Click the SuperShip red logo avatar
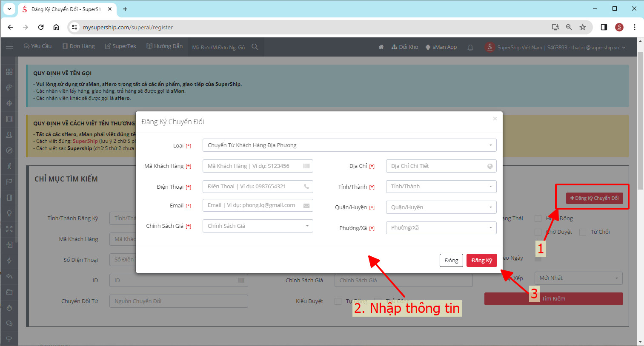The image size is (644, 346). pyautogui.click(x=490, y=47)
